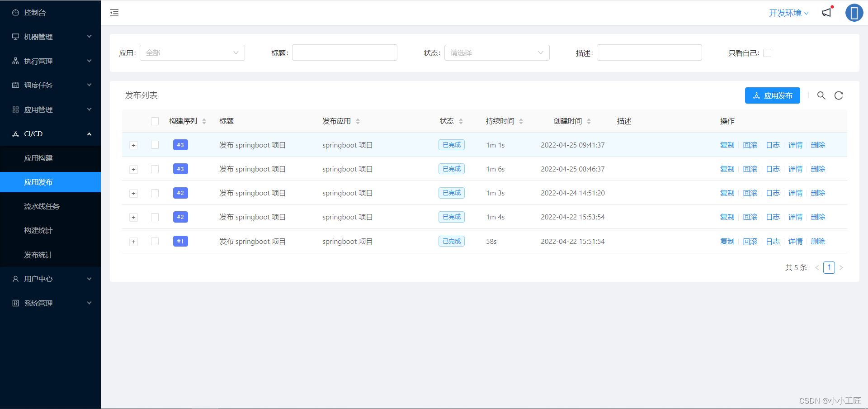Viewport: 868px width, 409px height.
Task: Open the notification bell in the top bar
Action: (x=826, y=13)
